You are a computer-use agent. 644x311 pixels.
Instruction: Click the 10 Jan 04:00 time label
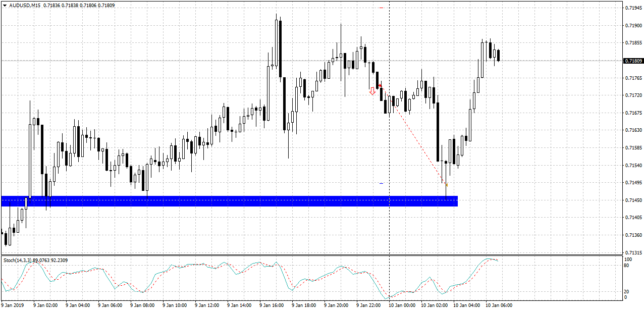point(466,305)
